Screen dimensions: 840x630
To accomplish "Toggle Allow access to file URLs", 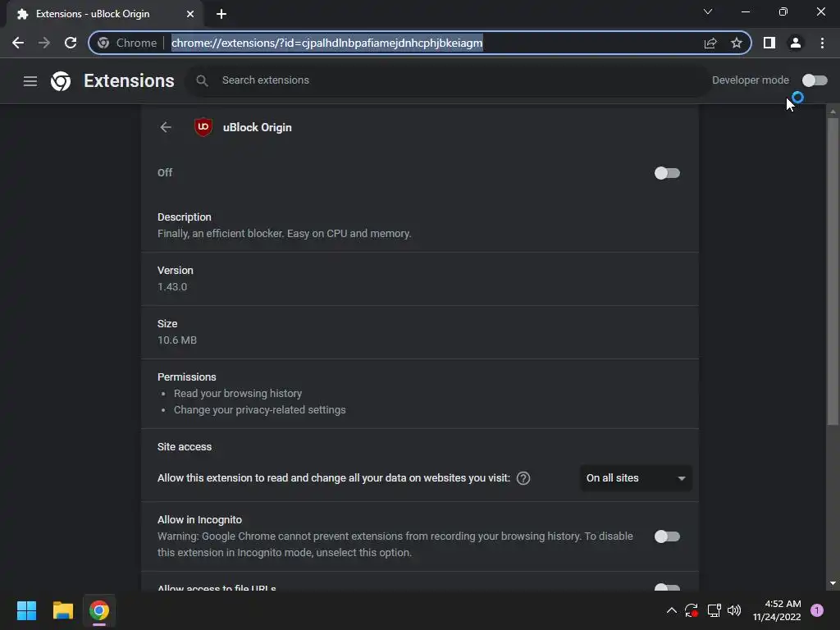I will (x=667, y=587).
